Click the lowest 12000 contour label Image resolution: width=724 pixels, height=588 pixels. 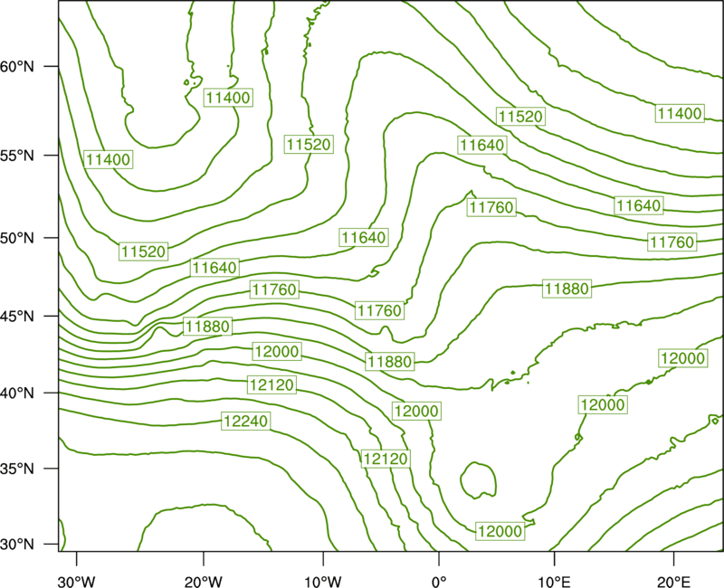pyautogui.click(x=500, y=531)
